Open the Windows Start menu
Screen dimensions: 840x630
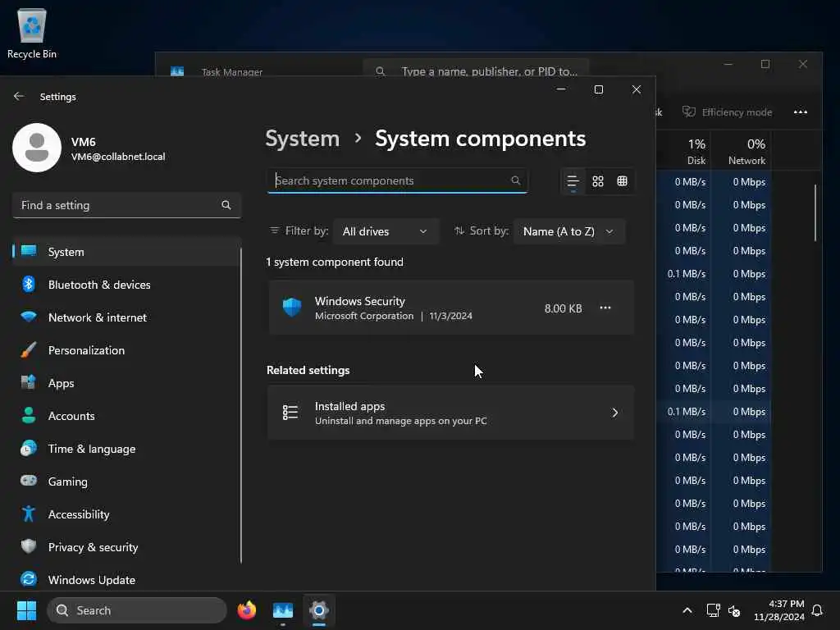(26, 610)
